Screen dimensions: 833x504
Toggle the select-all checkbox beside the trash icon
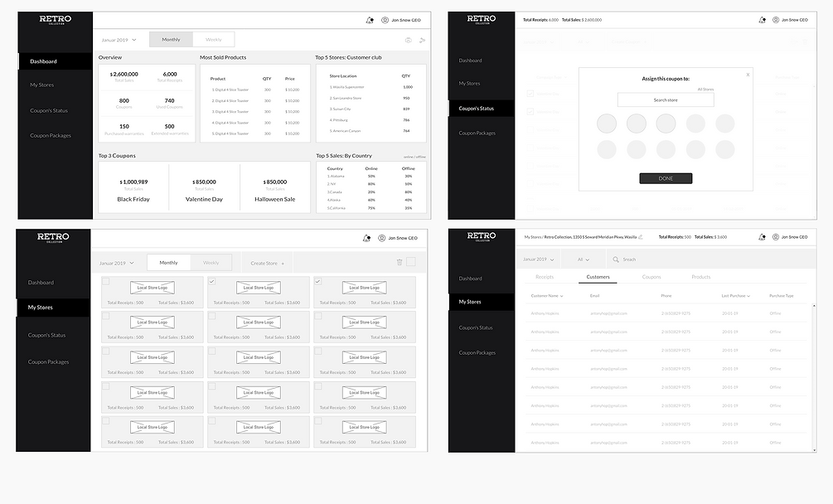point(411,262)
